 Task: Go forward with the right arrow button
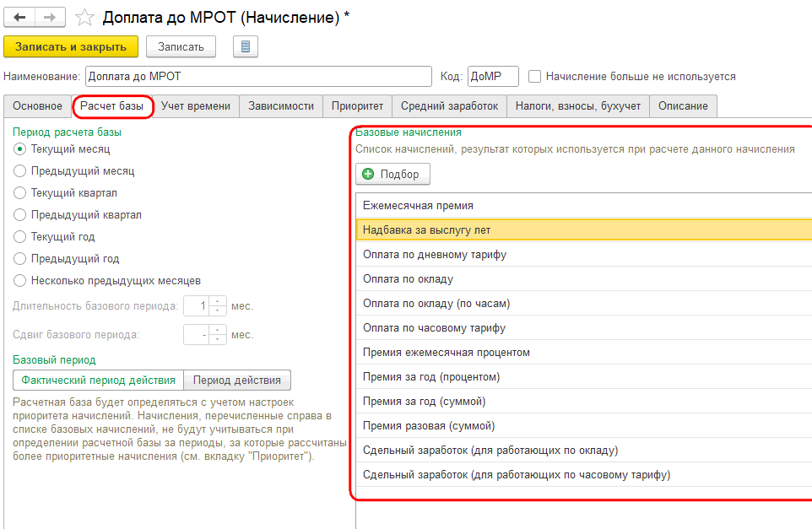(50, 18)
